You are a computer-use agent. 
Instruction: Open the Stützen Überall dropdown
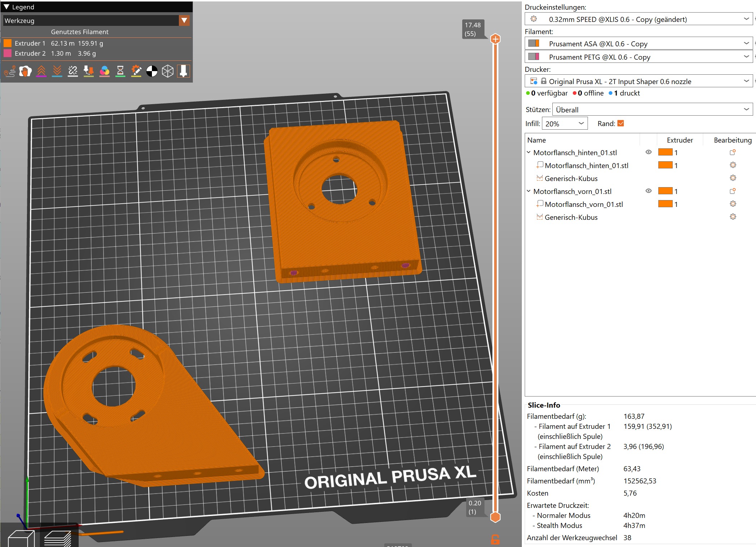point(652,110)
